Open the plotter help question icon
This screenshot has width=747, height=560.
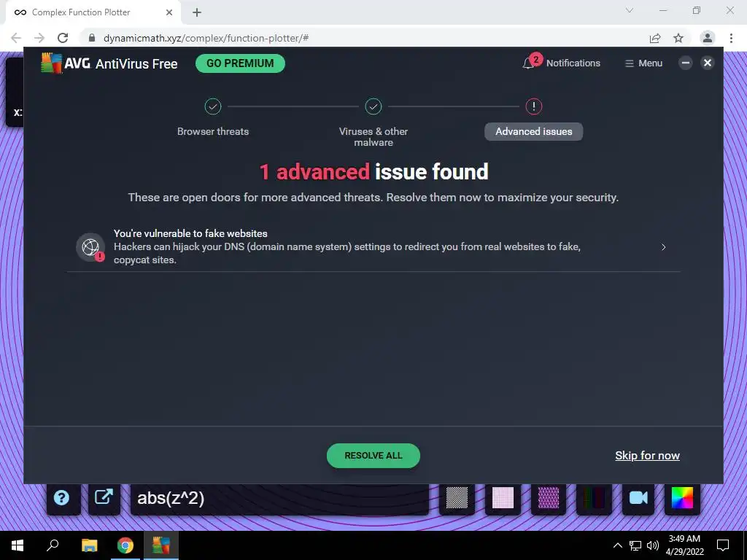point(62,498)
